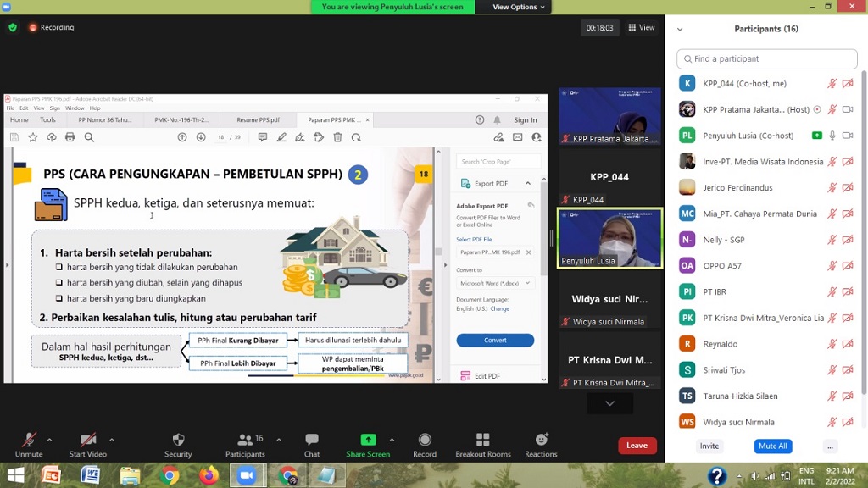Click the Find a participant search field
This screenshot has height=488, width=868.
pos(767,59)
